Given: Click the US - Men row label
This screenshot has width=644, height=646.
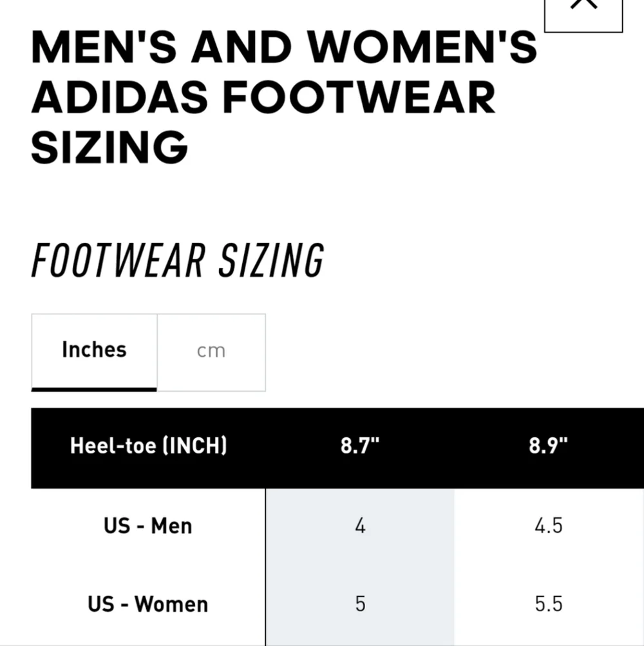Looking at the screenshot, I should (148, 526).
